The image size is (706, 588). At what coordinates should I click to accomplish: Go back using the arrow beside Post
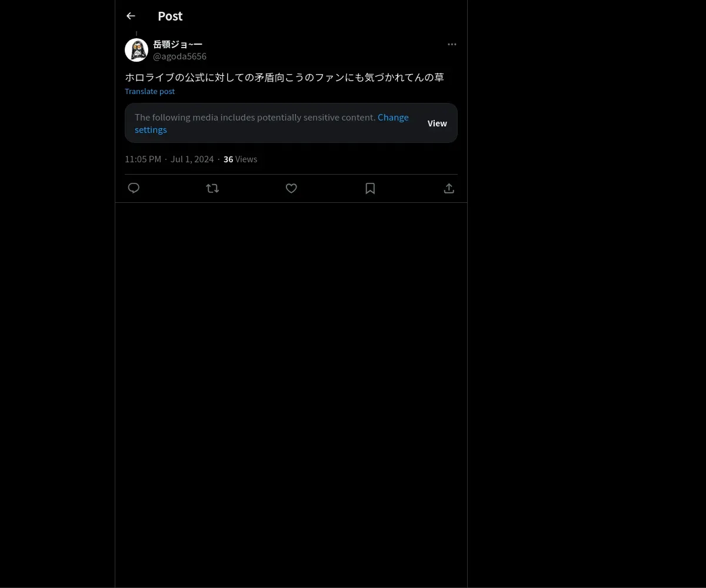pos(131,16)
